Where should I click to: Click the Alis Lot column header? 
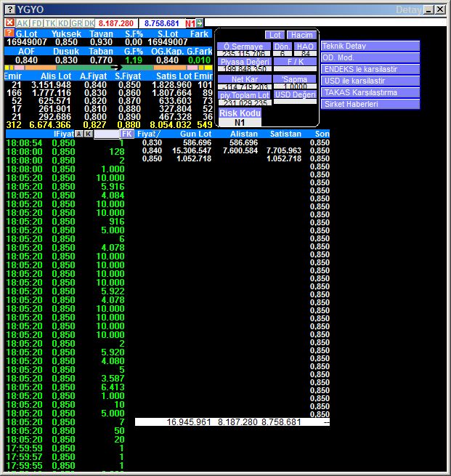tap(56, 76)
